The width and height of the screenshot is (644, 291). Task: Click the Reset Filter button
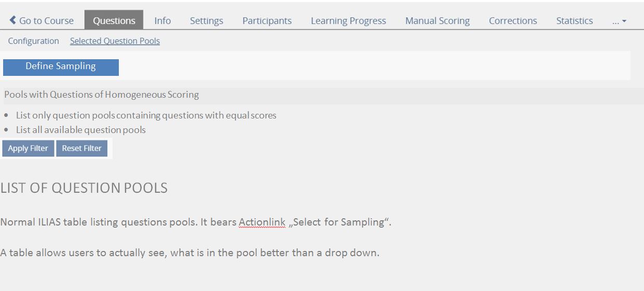pyautogui.click(x=81, y=148)
